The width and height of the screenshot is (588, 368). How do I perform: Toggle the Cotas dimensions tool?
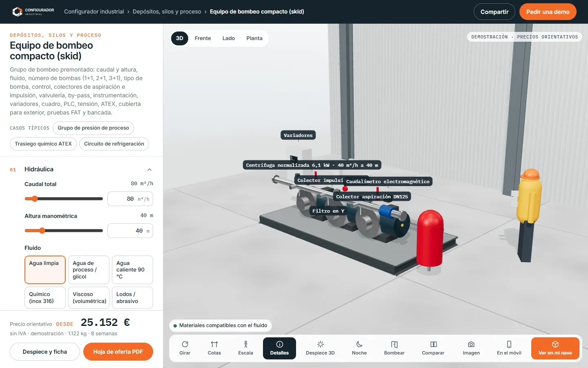click(x=214, y=348)
